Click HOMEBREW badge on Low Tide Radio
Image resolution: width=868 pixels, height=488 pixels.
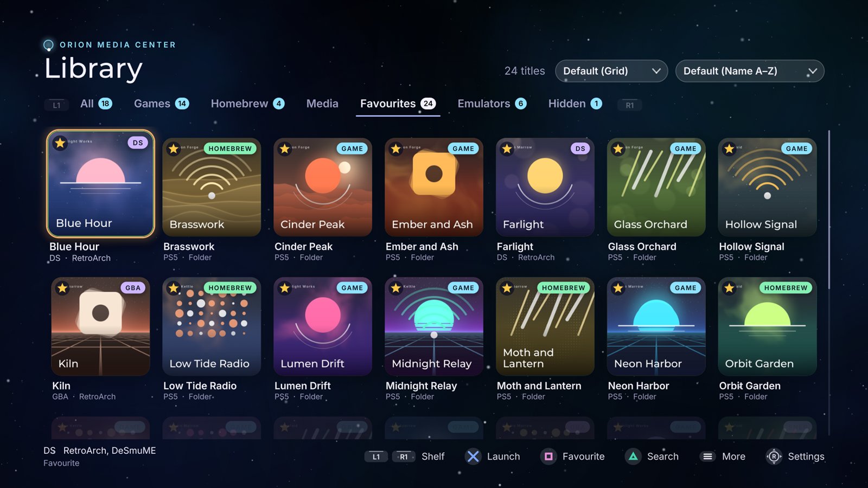tap(230, 288)
